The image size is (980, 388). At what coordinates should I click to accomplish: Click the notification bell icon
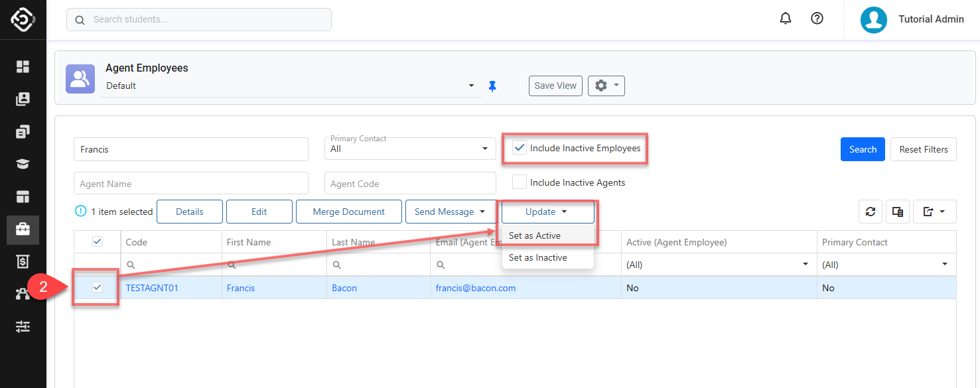786,19
